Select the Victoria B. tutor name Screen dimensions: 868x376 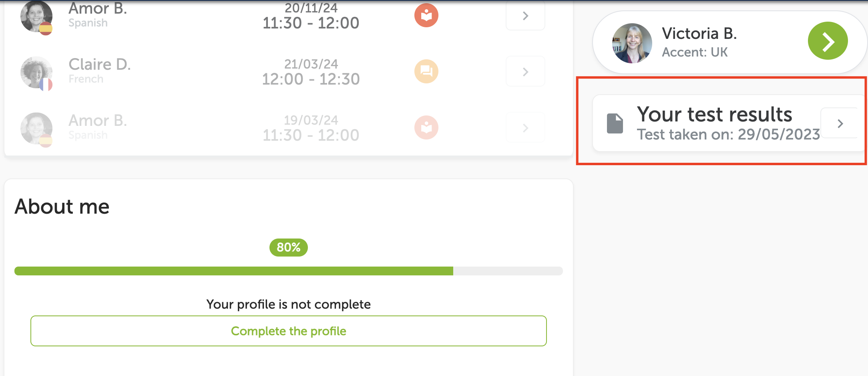click(x=699, y=34)
